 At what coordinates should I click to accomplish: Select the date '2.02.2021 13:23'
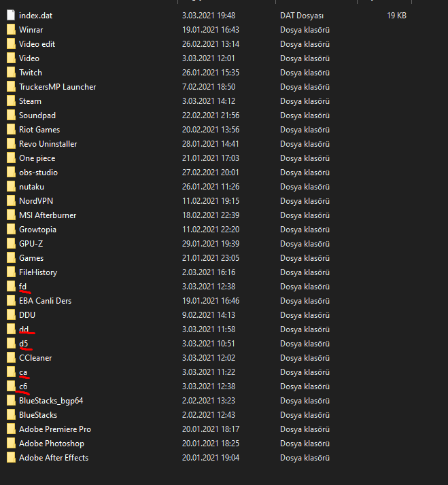[x=209, y=401]
